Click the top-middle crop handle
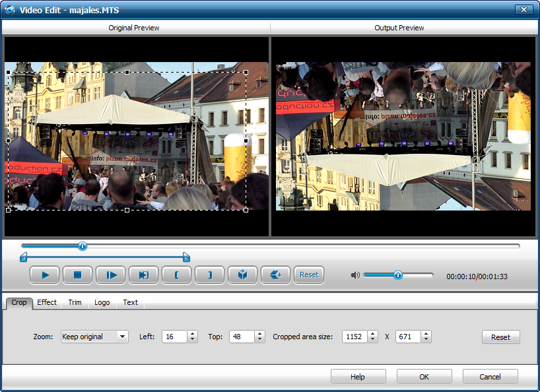Viewport: 540px width, 392px height. (x=127, y=73)
